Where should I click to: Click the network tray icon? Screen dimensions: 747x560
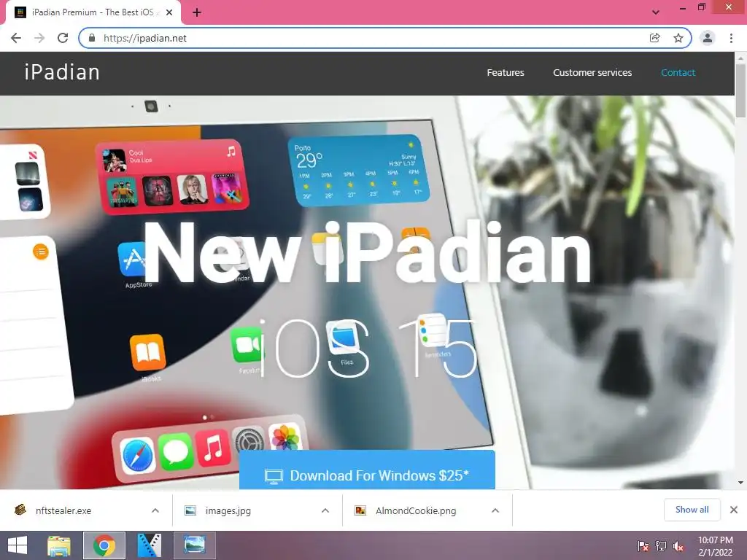pos(661,546)
